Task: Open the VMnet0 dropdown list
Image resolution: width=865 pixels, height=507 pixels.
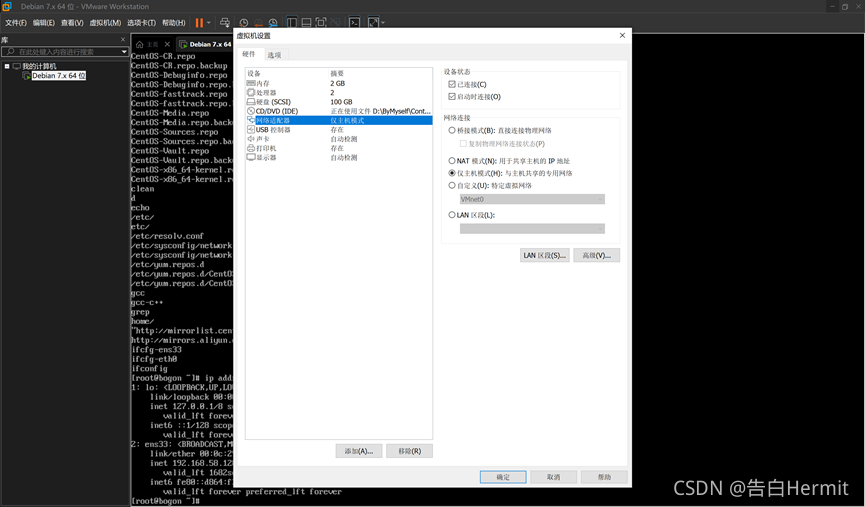Action: point(532,199)
